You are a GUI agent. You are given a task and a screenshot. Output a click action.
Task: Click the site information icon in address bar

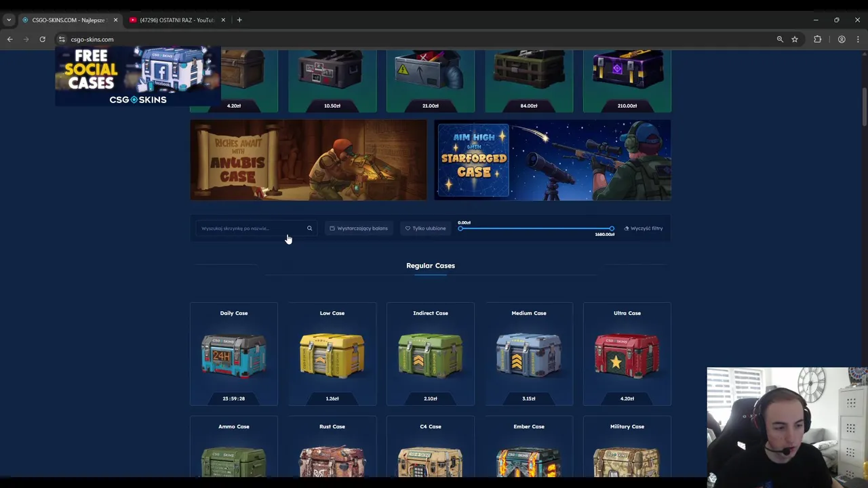pos(62,39)
